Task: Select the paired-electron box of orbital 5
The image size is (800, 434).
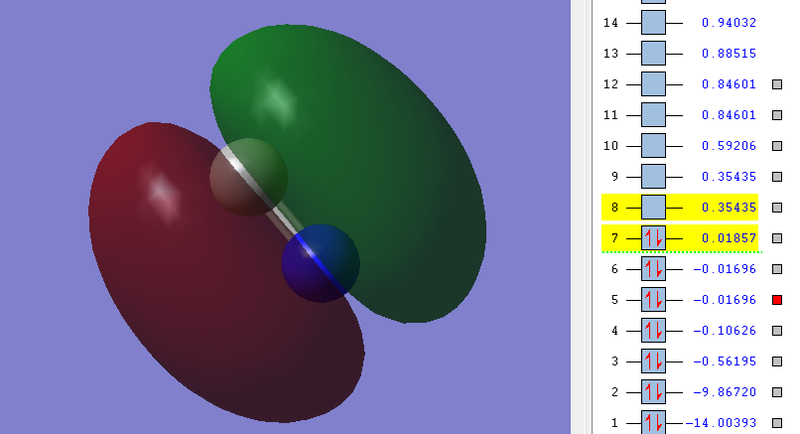Action: click(x=653, y=300)
